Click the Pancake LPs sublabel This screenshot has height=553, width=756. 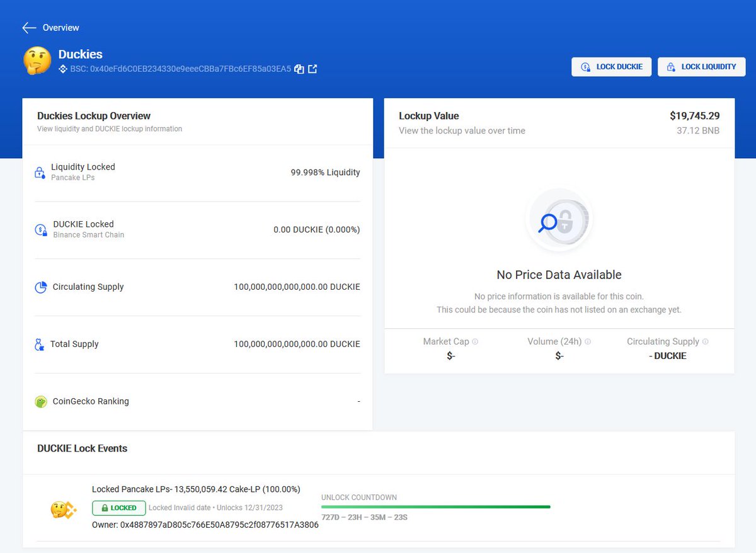(73, 178)
